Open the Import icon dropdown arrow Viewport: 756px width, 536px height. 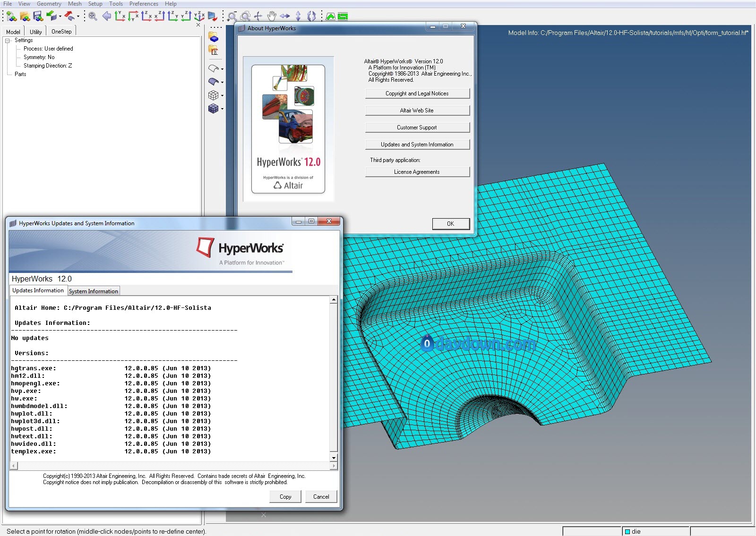(x=60, y=17)
